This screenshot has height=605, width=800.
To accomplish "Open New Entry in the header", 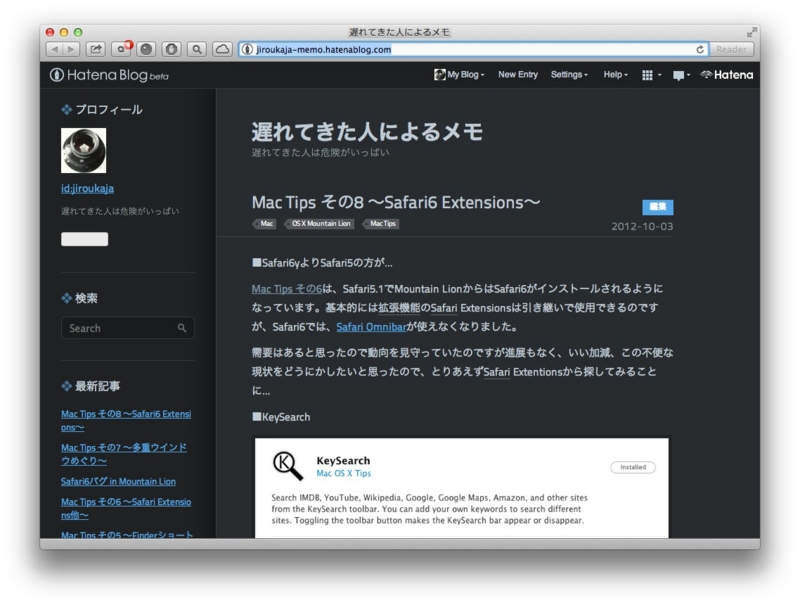I will click(518, 74).
